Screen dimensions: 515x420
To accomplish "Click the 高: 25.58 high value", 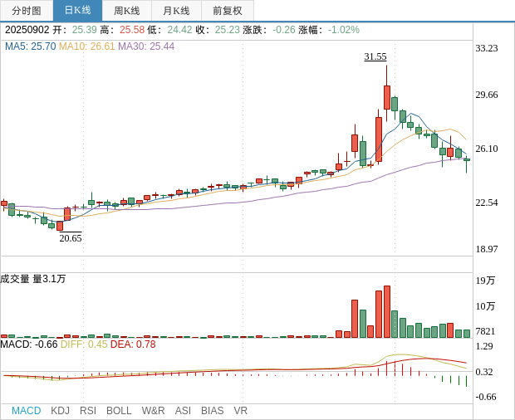I will [x=122, y=30].
